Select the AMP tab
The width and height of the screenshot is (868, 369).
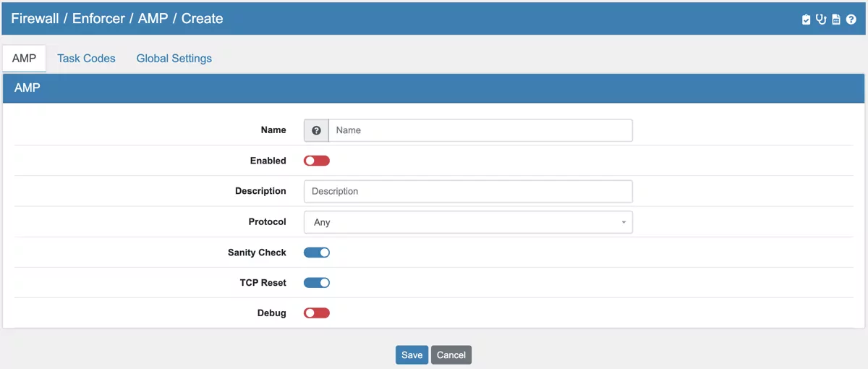(x=24, y=59)
